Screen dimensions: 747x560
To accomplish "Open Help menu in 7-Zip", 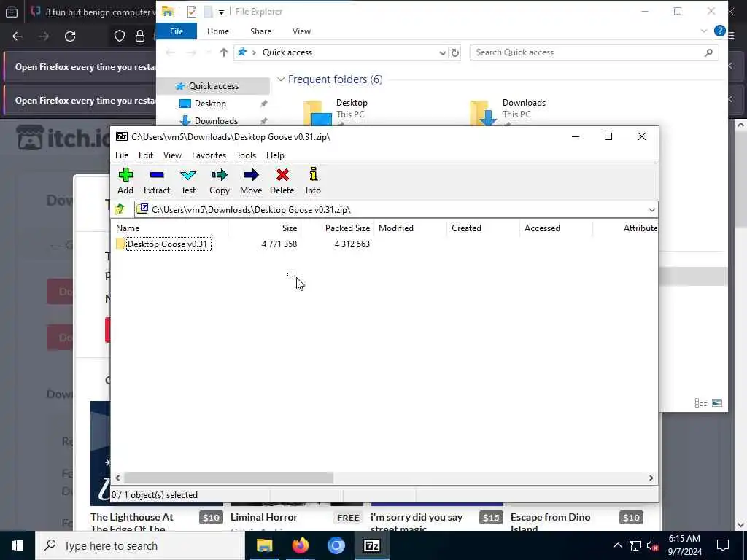I will click(x=275, y=155).
